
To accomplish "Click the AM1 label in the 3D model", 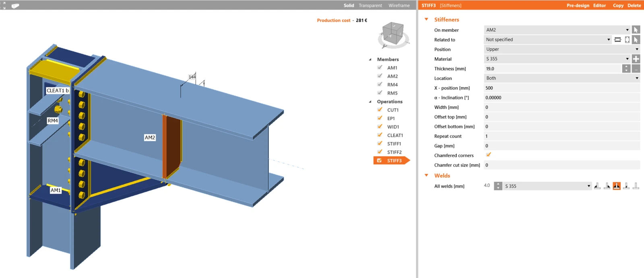I will 56,190.
